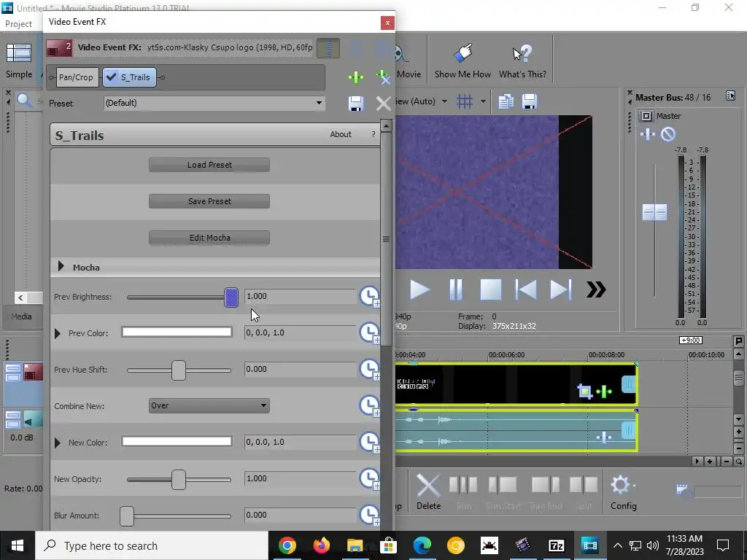Open Google Chrome from the taskbar
The width and height of the screenshot is (747, 560).
click(287, 545)
